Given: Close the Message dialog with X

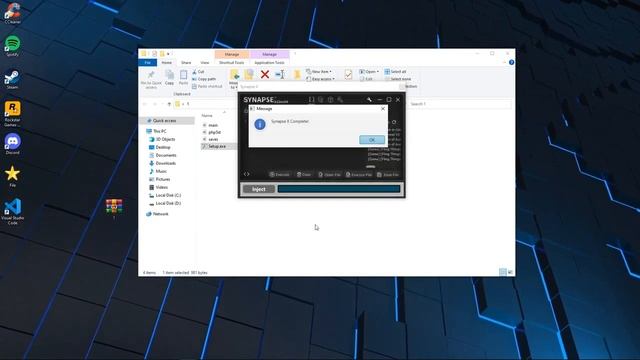Looking at the screenshot, I should click(383, 109).
